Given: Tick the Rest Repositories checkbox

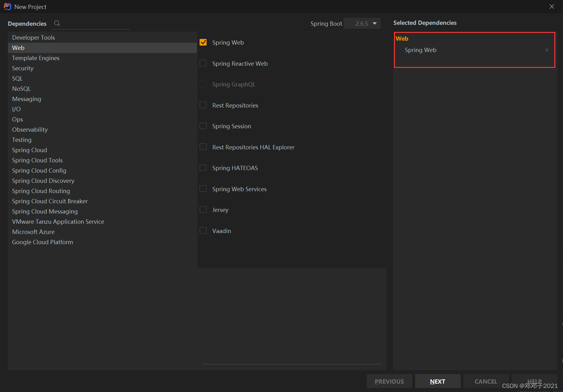Looking at the screenshot, I should tap(203, 105).
